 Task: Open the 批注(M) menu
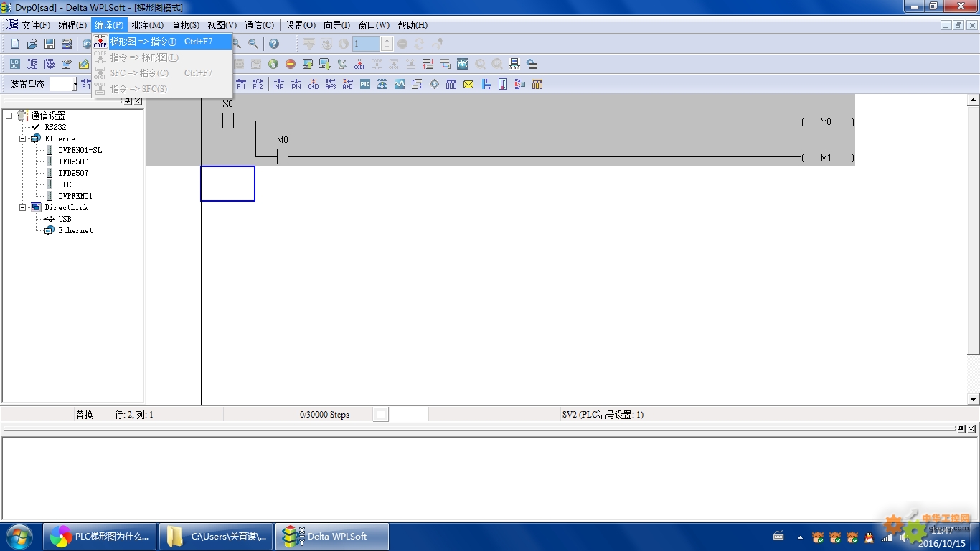[x=147, y=25]
